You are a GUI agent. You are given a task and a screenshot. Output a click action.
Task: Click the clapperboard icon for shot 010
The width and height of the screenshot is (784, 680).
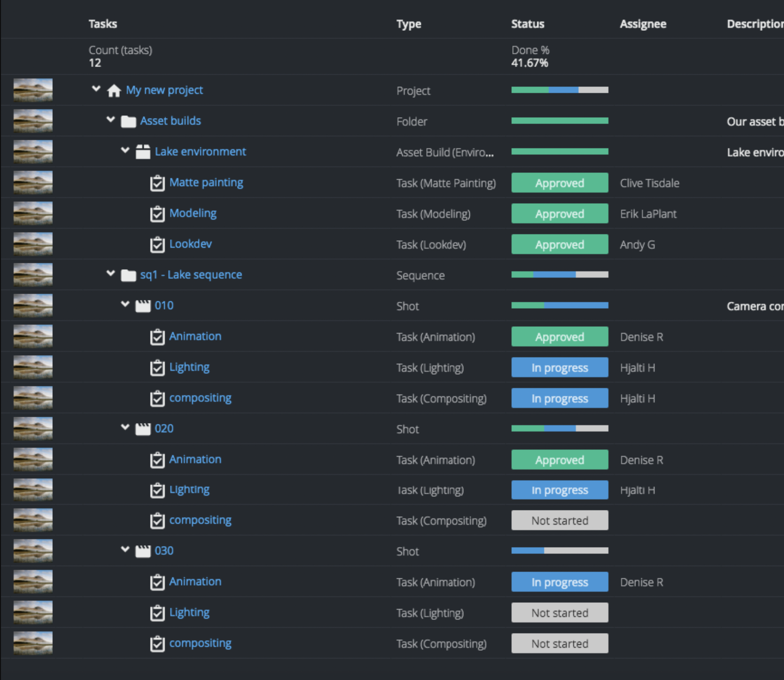click(143, 306)
